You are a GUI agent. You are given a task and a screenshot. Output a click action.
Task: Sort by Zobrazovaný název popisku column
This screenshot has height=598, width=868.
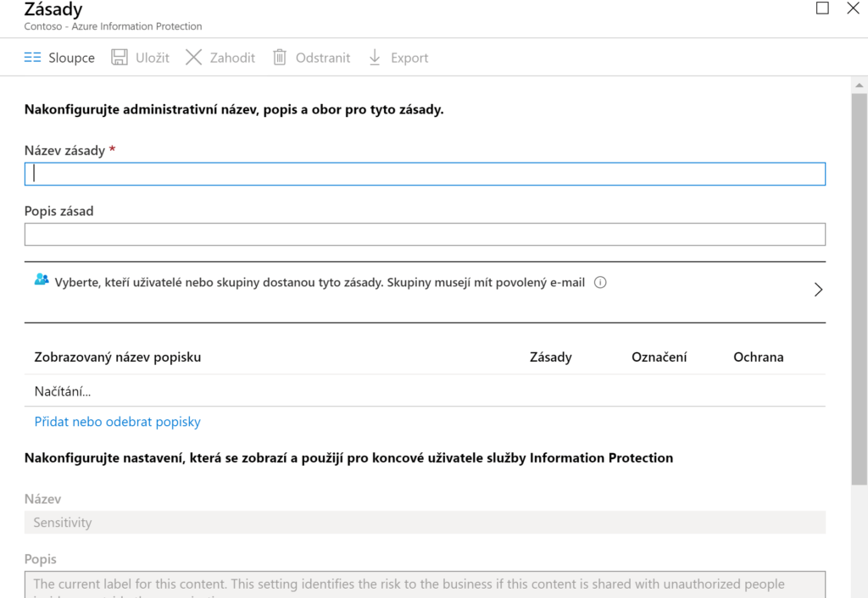click(x=118, y=357)
